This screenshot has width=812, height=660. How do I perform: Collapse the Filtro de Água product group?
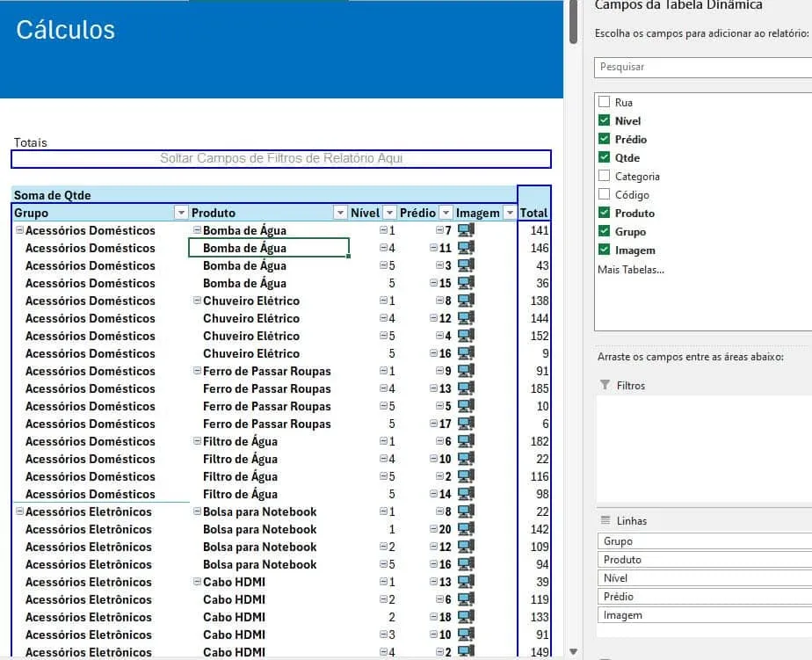197,441
